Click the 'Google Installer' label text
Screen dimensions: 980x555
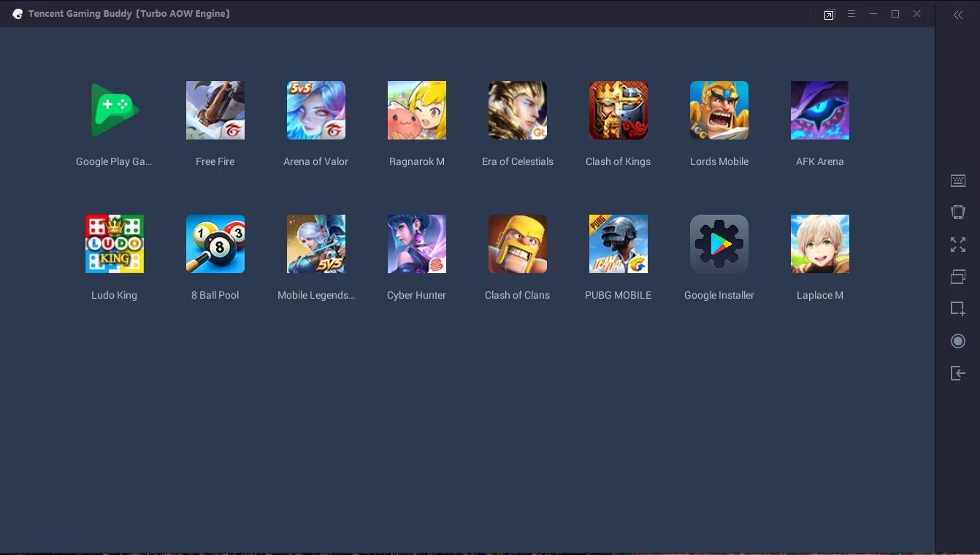(719, 295)
